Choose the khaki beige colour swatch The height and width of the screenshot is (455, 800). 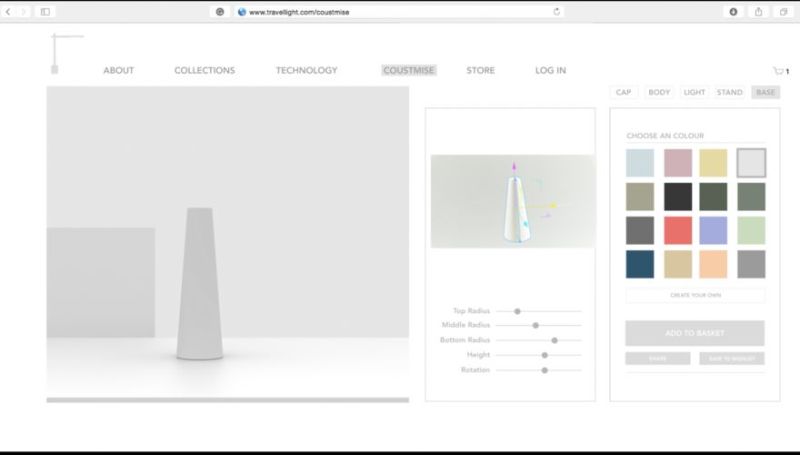640,197
